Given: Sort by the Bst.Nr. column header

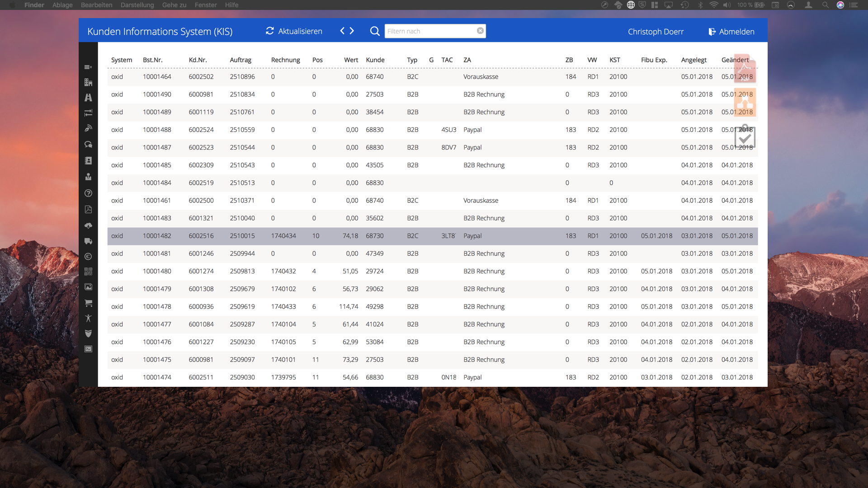Looking at the screenshot, I should (152, 60).
